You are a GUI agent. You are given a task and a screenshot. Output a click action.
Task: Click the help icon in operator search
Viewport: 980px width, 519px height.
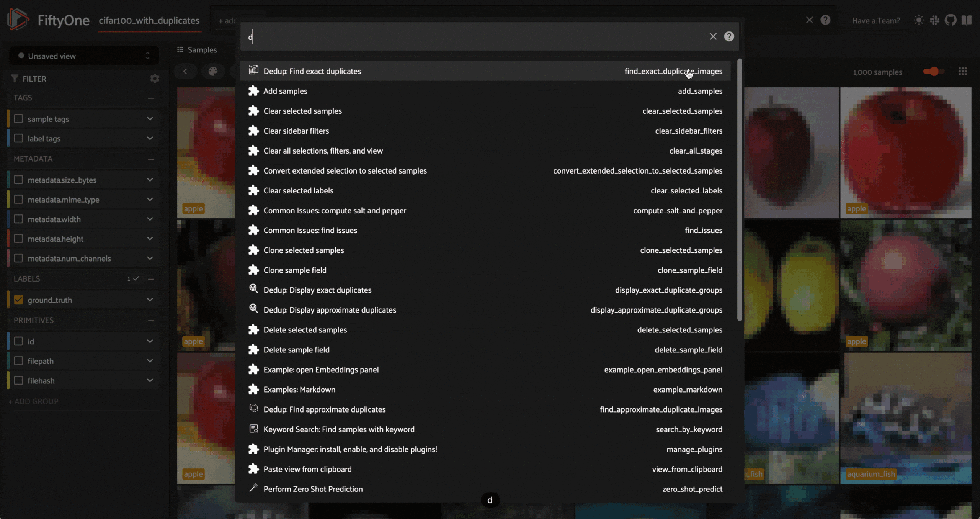(729, 36)
